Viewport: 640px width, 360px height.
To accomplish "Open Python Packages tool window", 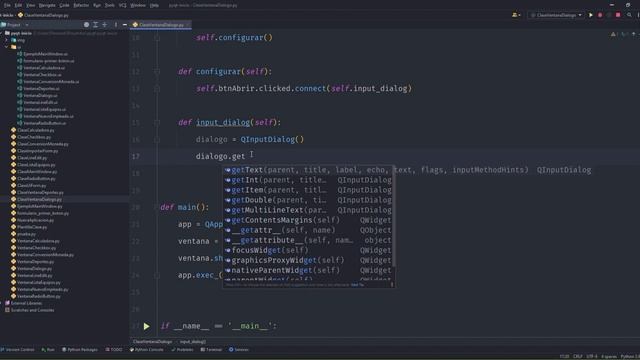I will point(80,350).
